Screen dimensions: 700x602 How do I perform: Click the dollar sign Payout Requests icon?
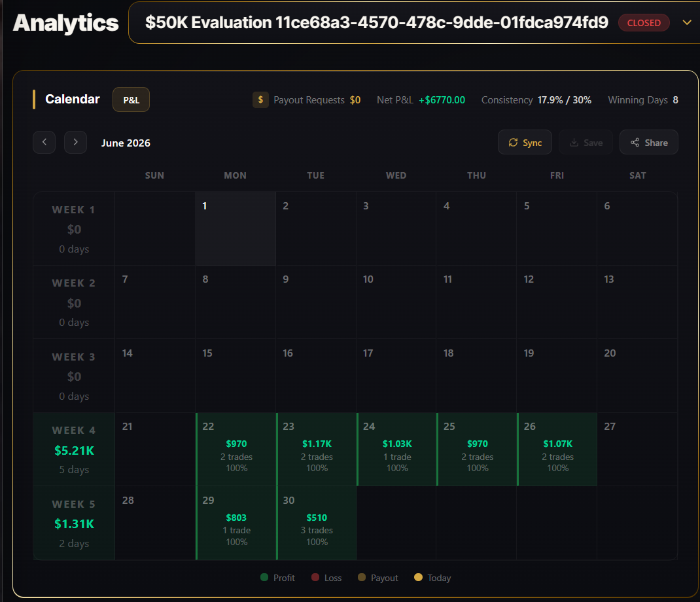261,99
